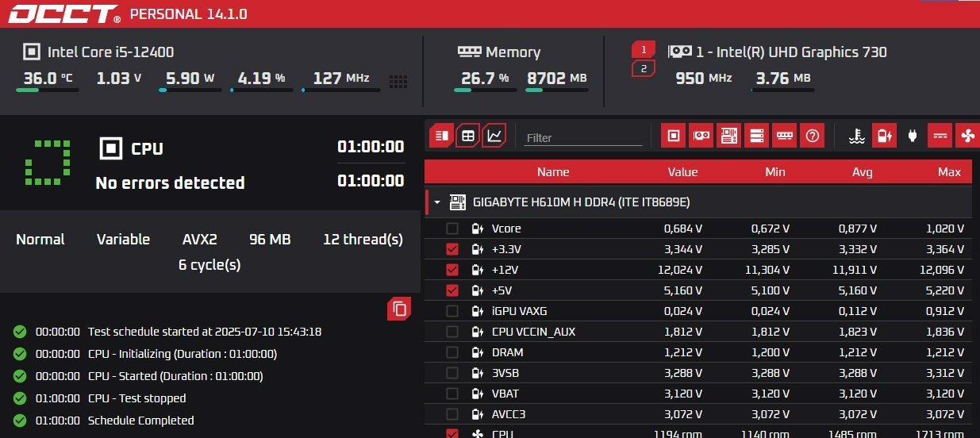Click the 6 cycle(s) setting text

[209, 265]
